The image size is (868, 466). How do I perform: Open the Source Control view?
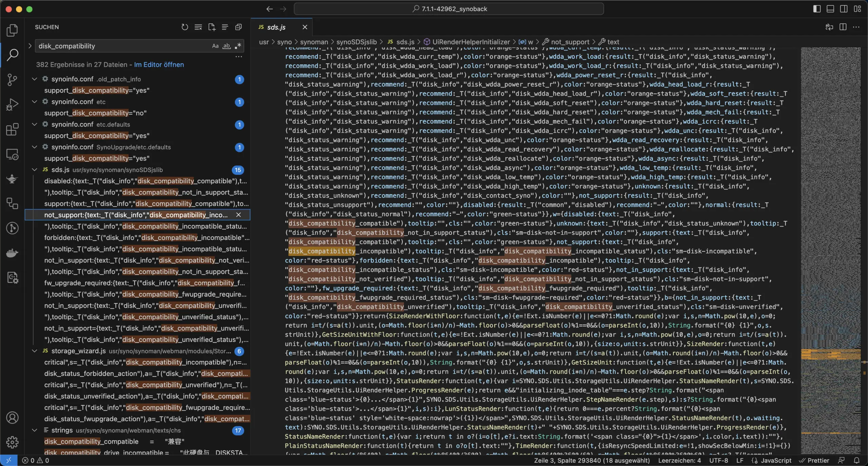[12, 80]
